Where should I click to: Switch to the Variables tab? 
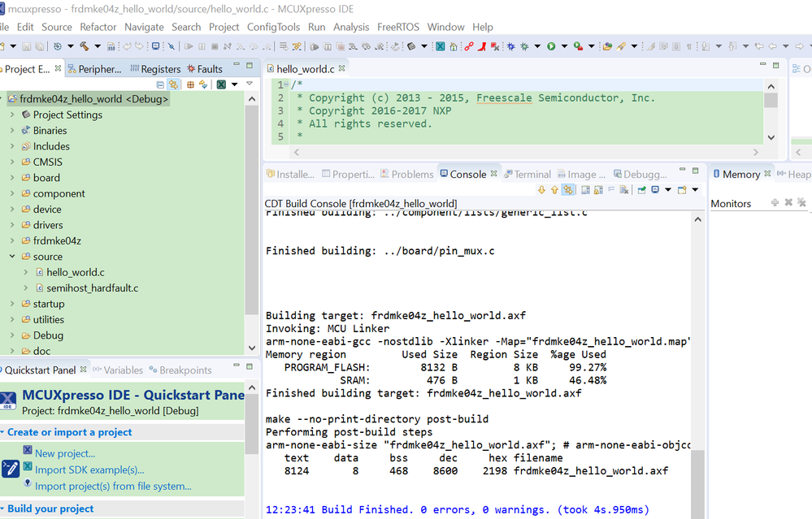118,370
